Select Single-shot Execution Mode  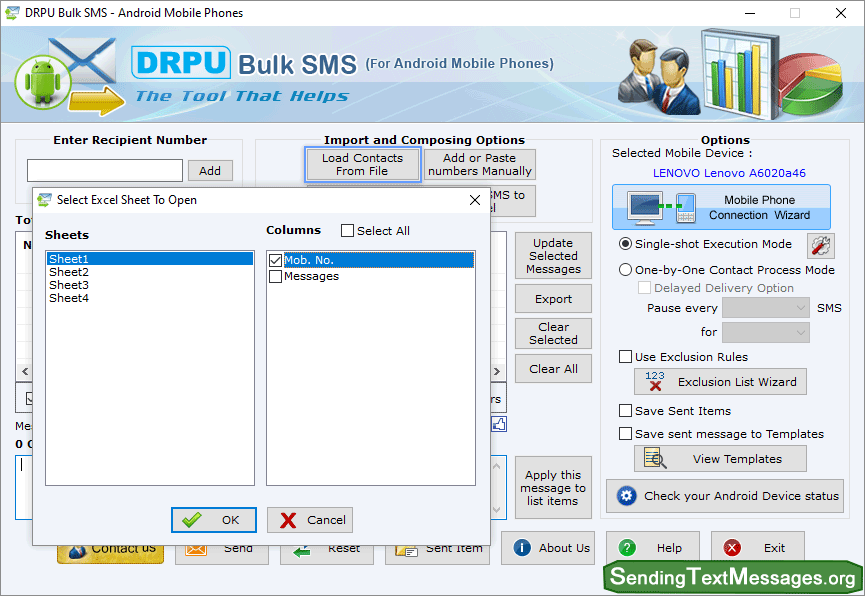tap(625, 244)
